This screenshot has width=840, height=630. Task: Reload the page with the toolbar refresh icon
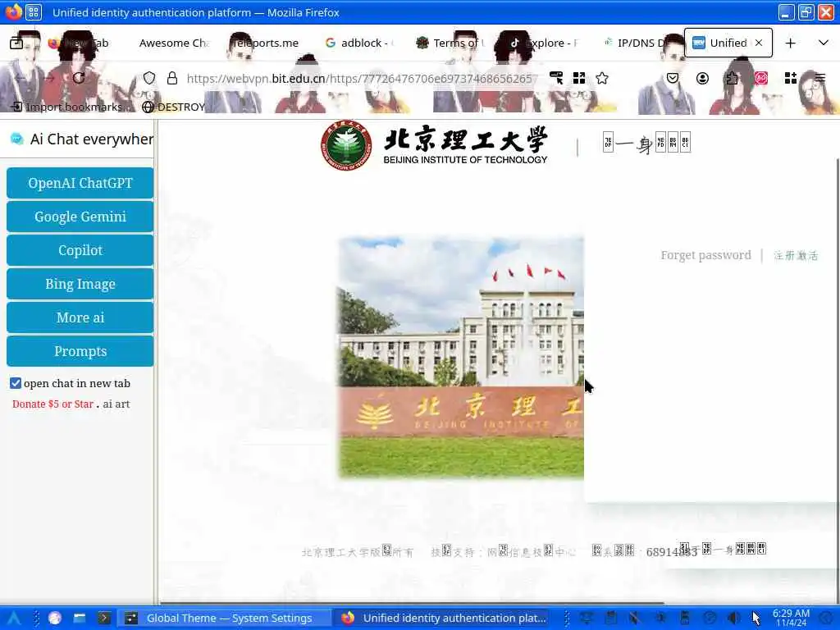click(x=79, y=78)
